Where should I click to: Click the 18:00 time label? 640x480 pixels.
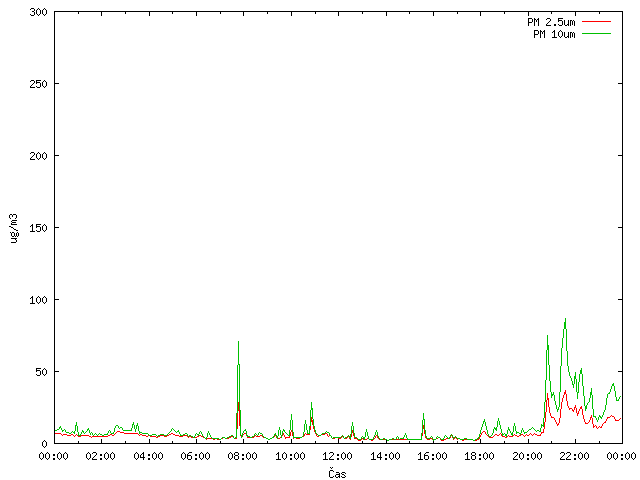tap(479, 456)
